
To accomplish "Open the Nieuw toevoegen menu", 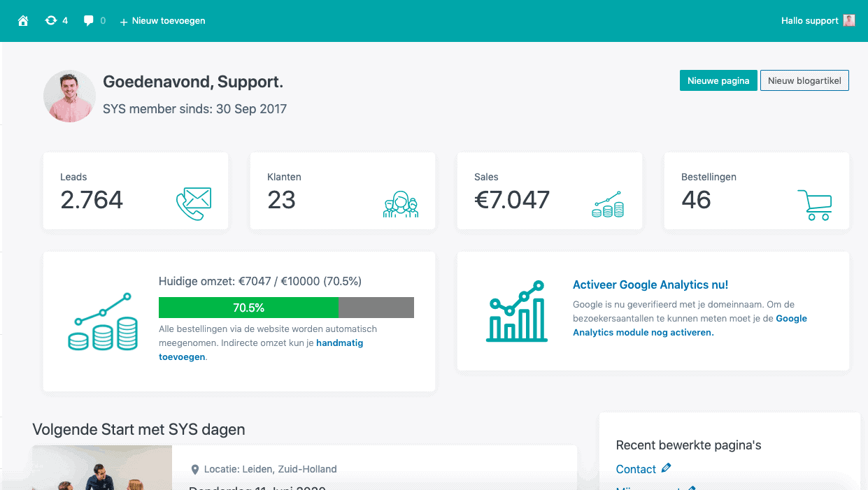I will click(162, 20).
